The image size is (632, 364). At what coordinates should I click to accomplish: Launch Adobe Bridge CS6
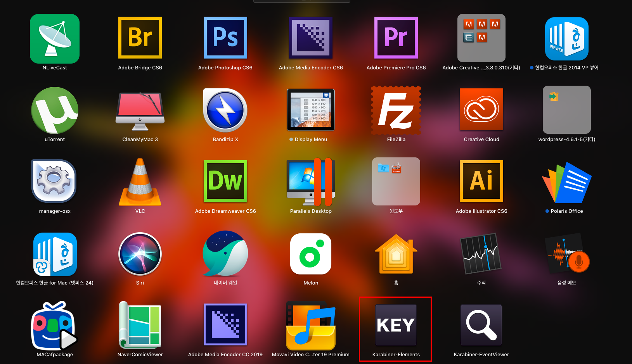(140, 38)
